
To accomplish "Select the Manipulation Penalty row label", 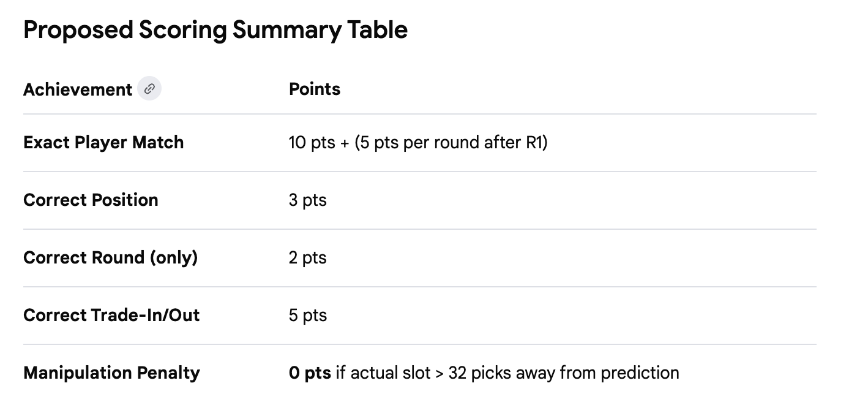I will click(111, 373).
